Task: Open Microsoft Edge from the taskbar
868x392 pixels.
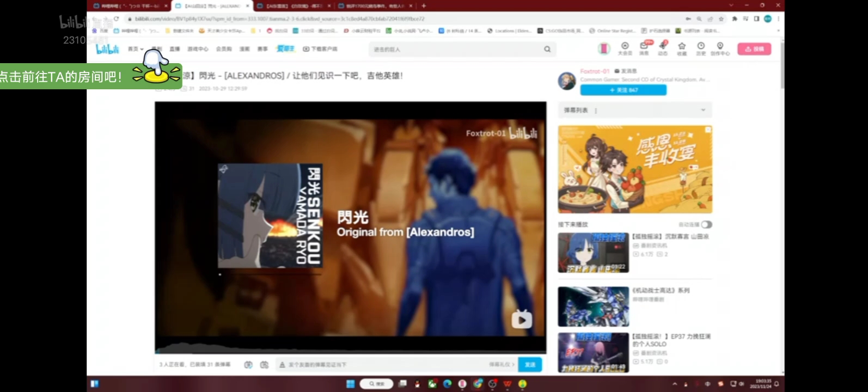Action: [447, 384]
